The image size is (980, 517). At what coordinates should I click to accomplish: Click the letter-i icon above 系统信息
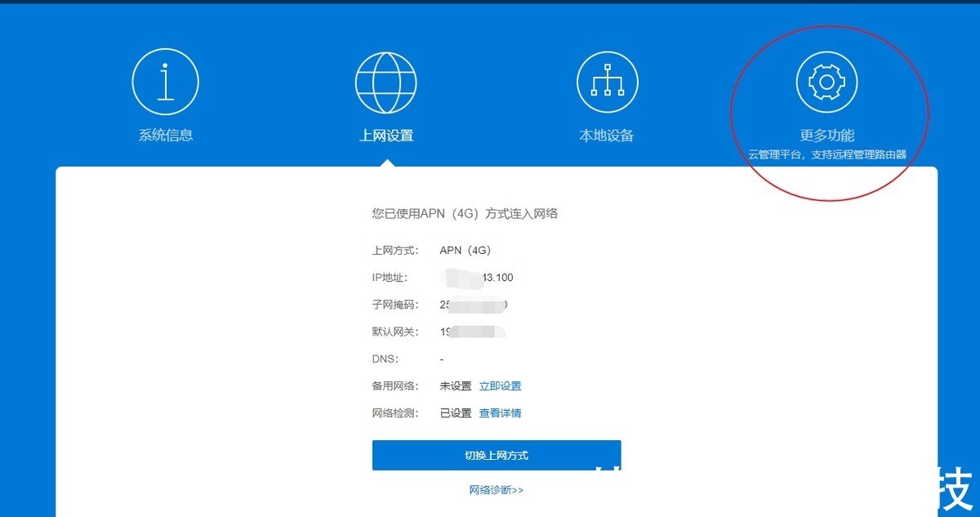click(164, 79)
